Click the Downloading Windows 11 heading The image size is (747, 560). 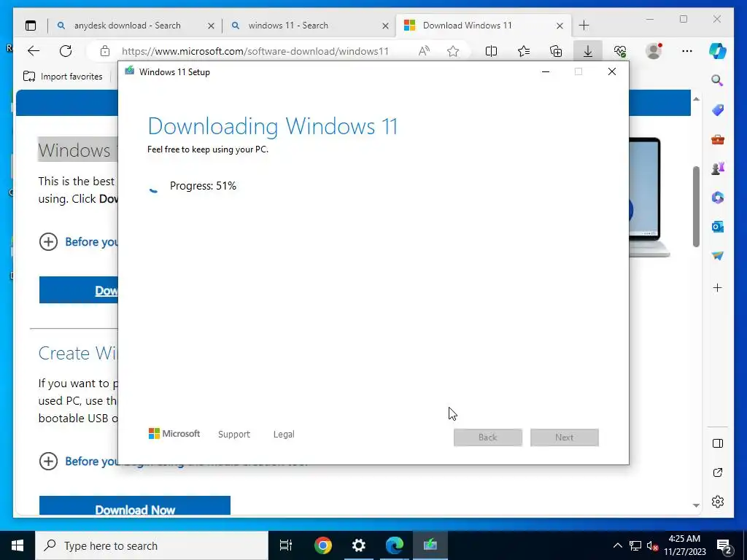(273, 126)
